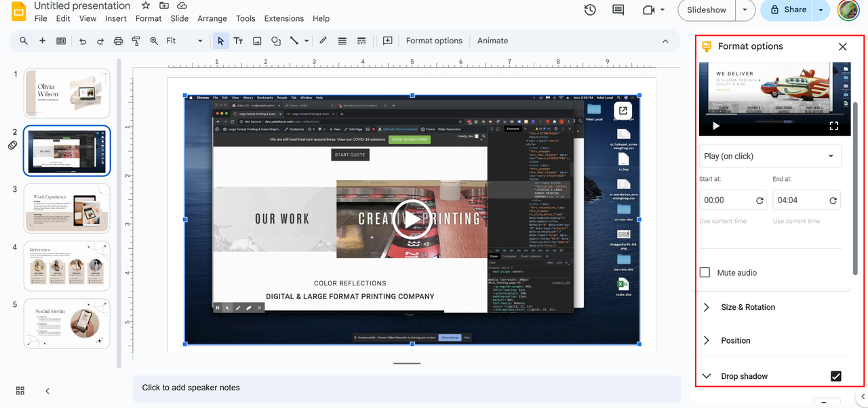
Task: Hide the menus with collapse chevron
Action: click(x=665, y=41)
